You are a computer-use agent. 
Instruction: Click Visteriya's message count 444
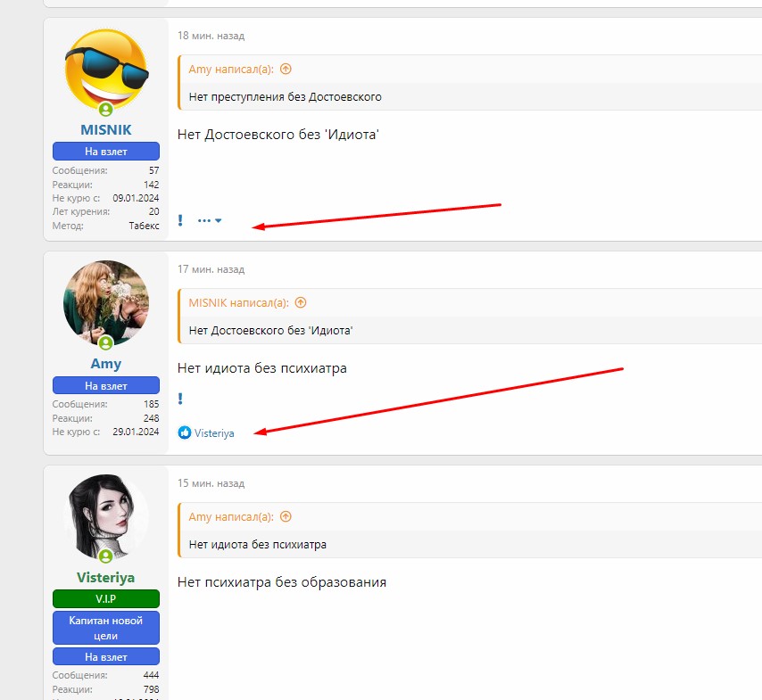[x=151, y=675]
